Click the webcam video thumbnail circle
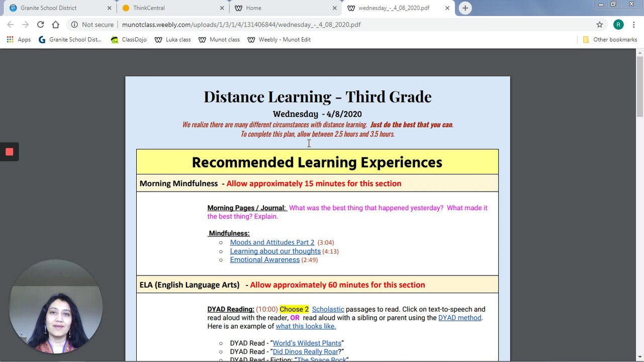This screenshot has width=644, height=362. tap(56, 306)
